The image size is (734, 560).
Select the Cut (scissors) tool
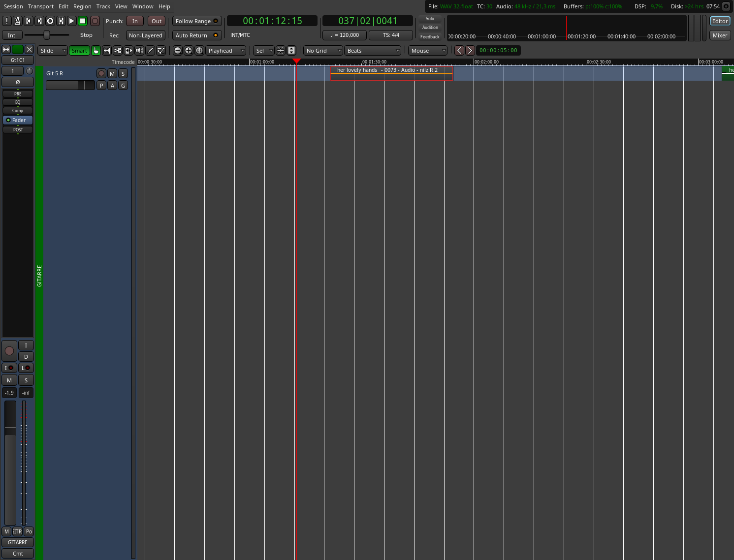118,51
